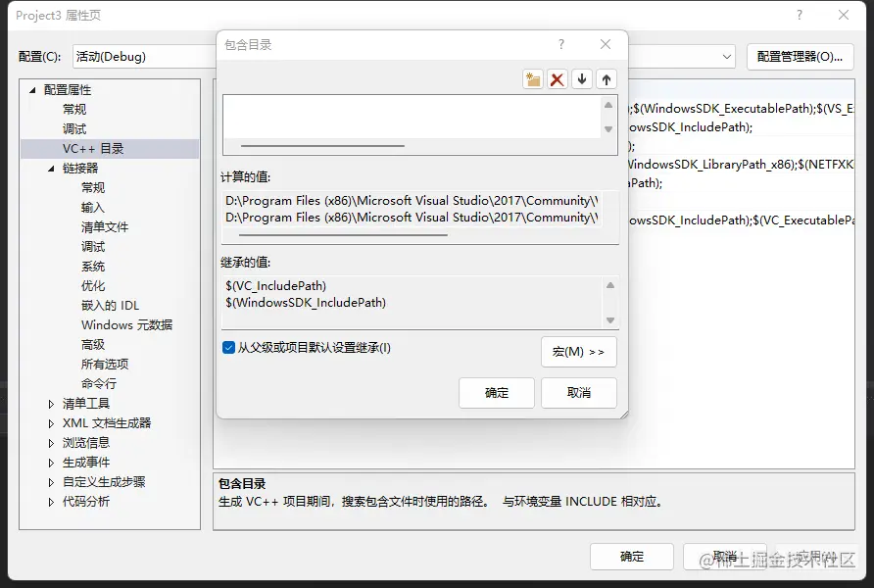874x588 pixels.
Task: Expand the 代码分析 tree node
Action: (x=51, y=502)
